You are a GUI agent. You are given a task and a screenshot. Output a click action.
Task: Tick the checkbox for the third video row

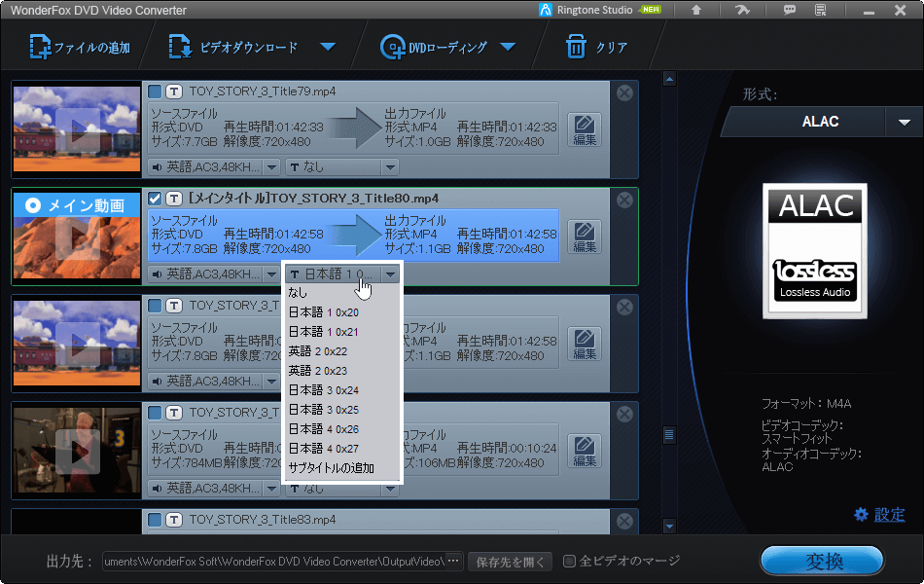[x=155, y=306]
